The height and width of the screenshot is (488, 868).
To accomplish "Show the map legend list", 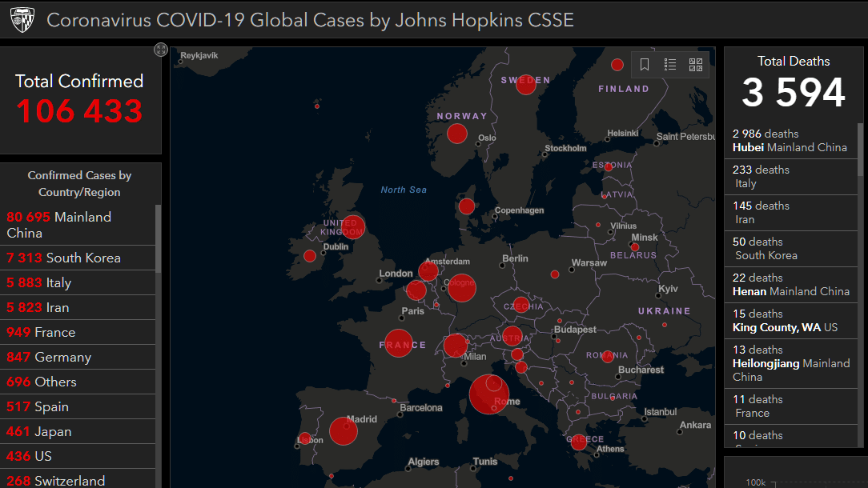I will [670, 65].
